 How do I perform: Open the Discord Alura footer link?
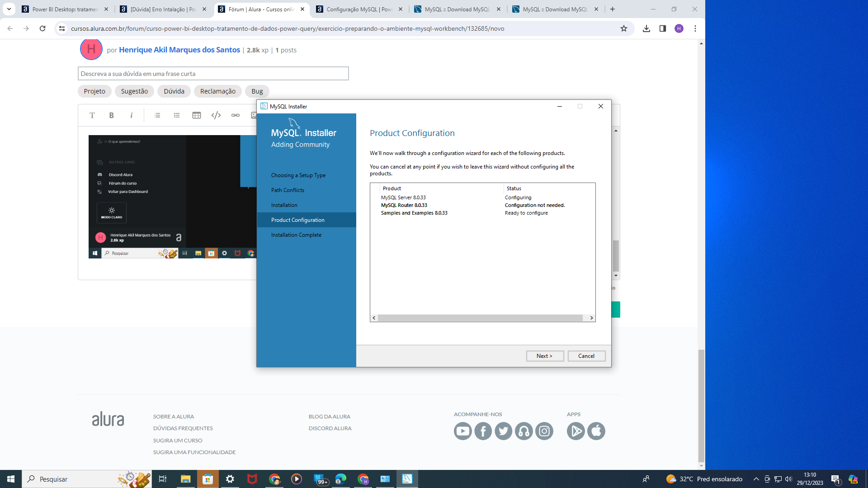pos(330,428)
